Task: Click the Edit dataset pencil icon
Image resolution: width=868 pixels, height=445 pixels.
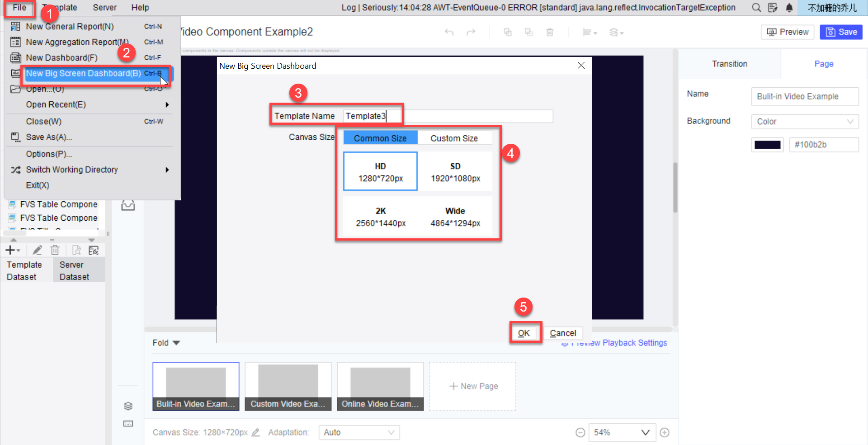Action: pyautogui.click(x=38, y=250)
